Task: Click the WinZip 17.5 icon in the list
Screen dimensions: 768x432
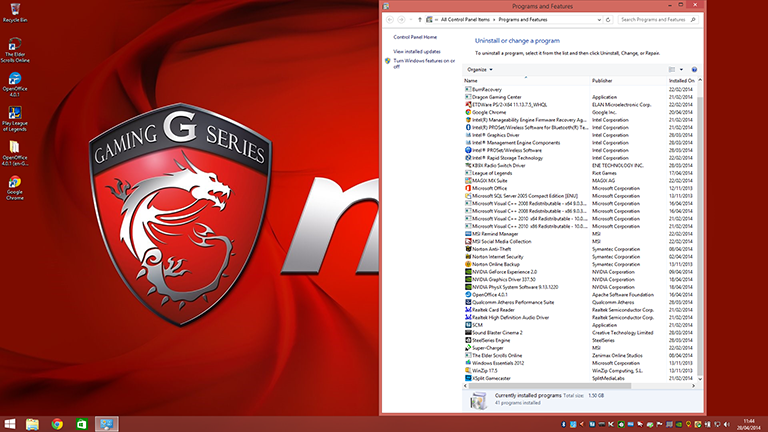Action: pos(468,371)
